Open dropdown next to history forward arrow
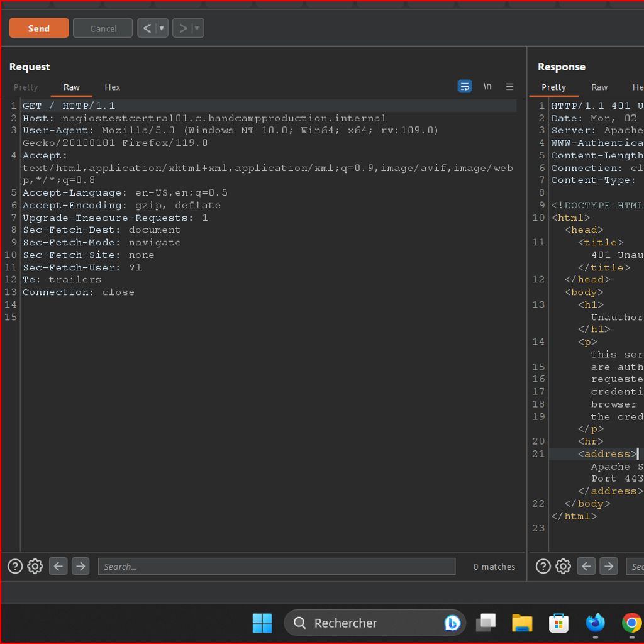The image size is (644, 644). [197, 28]
